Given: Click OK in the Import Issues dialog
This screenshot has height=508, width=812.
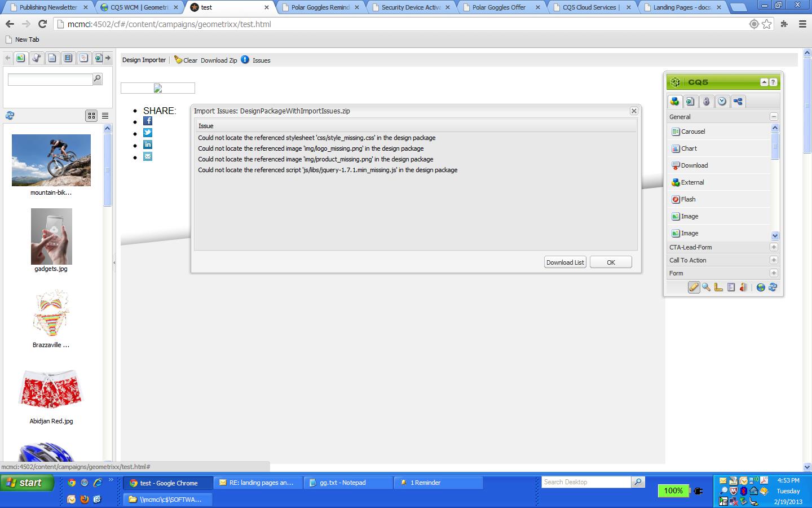Looking at the screenshot, I should (x=611, y=262).
